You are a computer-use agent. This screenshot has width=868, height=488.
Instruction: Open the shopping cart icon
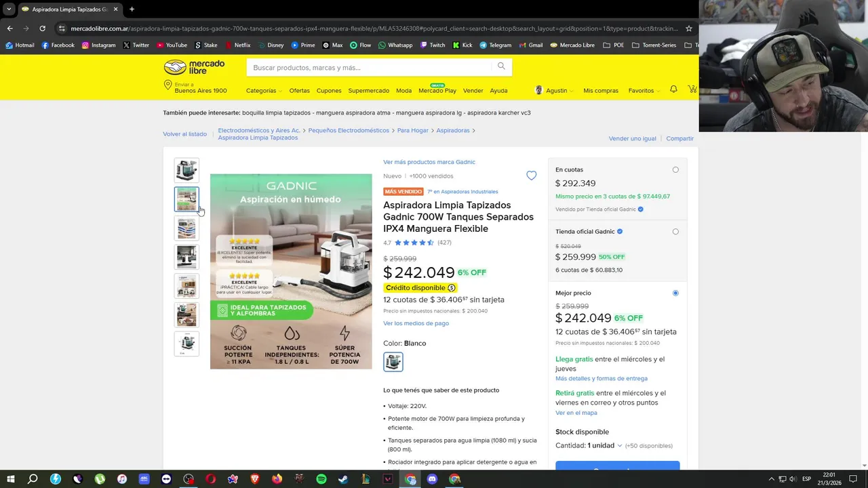coord(692,89)
